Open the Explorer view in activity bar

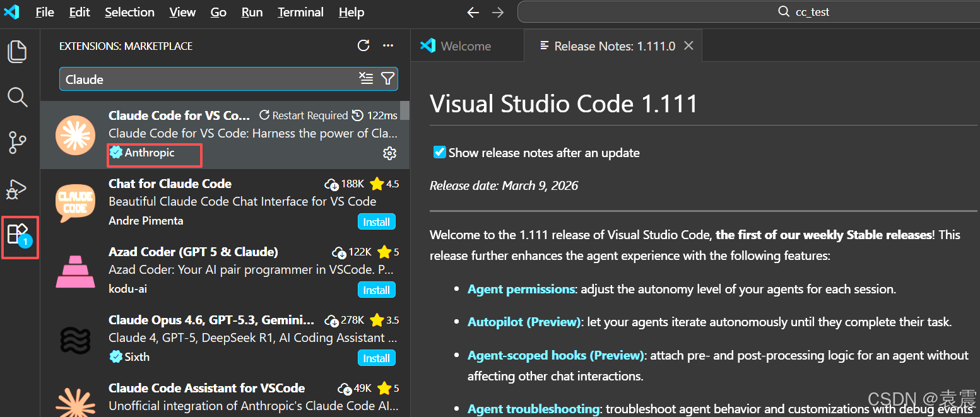(17, 51)
